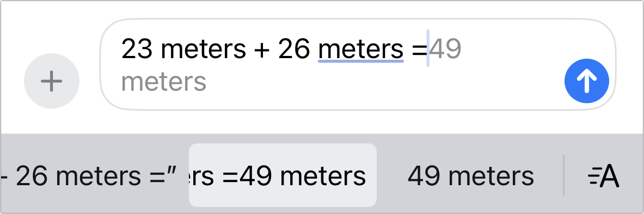
Task: Click the equals sign in the message
Action: 419,50
